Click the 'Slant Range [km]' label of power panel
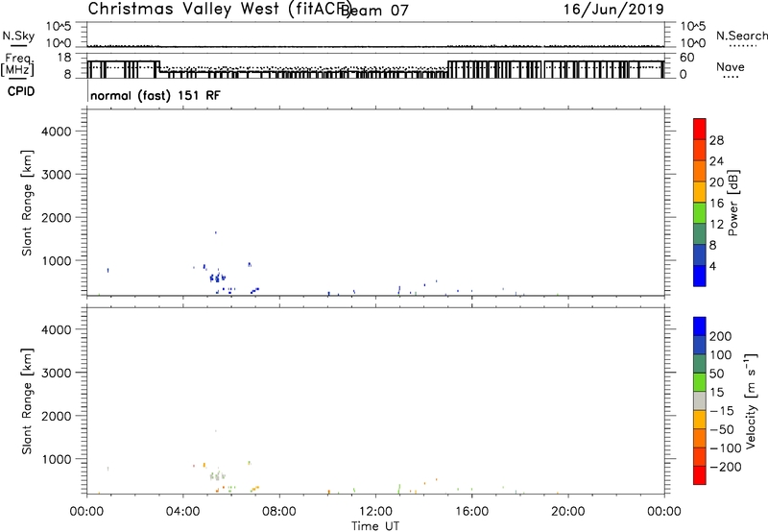The width and height of the screenshot is (768, 532). point(27,203)
